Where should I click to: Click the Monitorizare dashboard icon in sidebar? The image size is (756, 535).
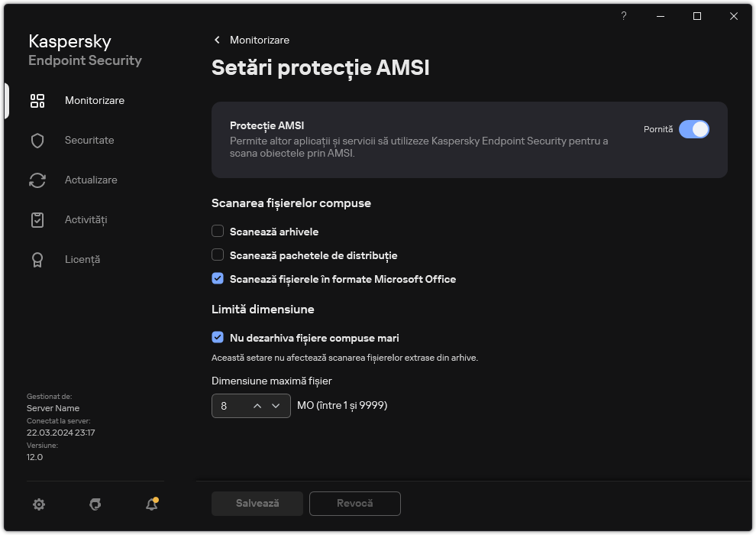[37, 101]
